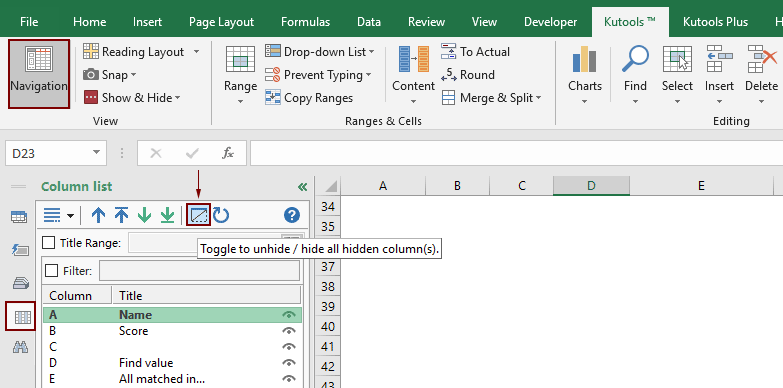This screenshot has width=783, height=388.
Task: Open the Snap camera tool
Action: tap(110, 75)
